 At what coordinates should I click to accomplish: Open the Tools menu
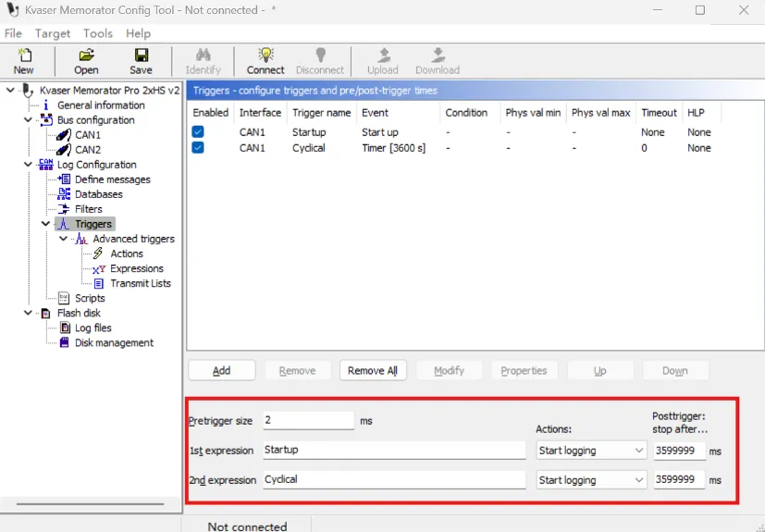click(98, 33)
